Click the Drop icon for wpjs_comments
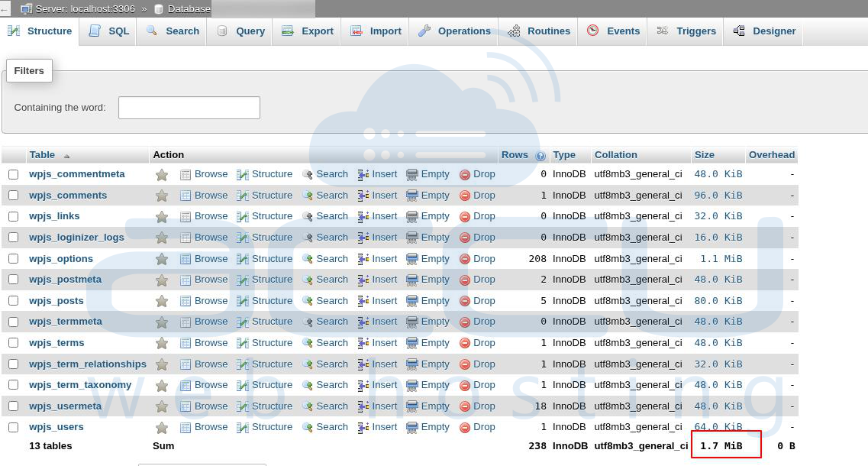Image resolution: width=868 pixels, height=466 pixels. [465, 195]
